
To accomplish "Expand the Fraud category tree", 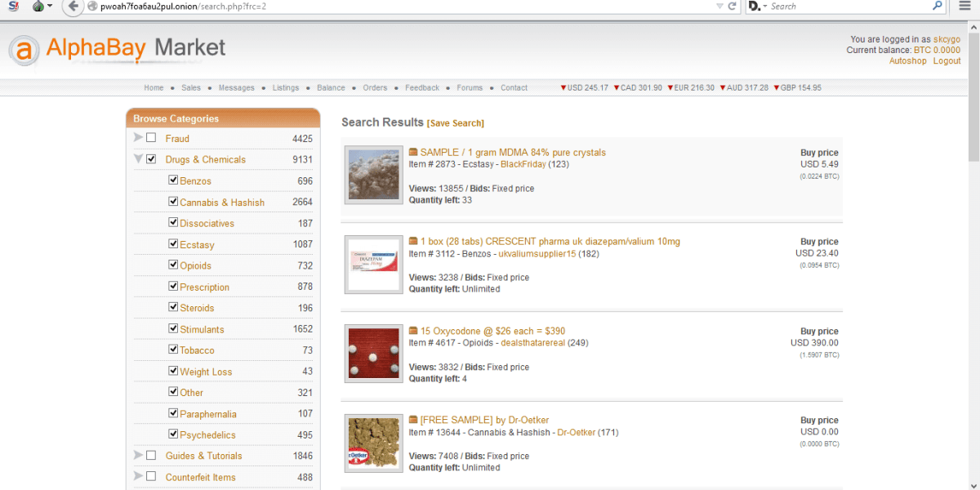I will pos(138,137).
